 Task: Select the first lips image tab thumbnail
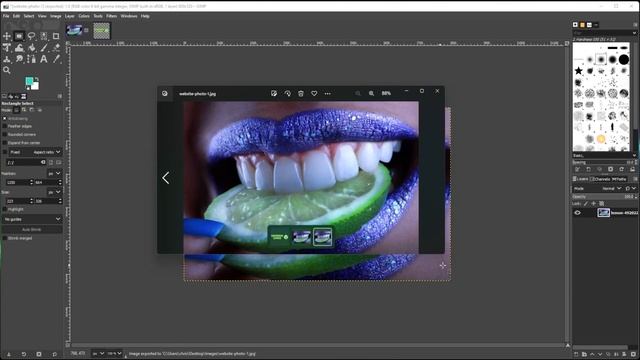pos(74,30)
